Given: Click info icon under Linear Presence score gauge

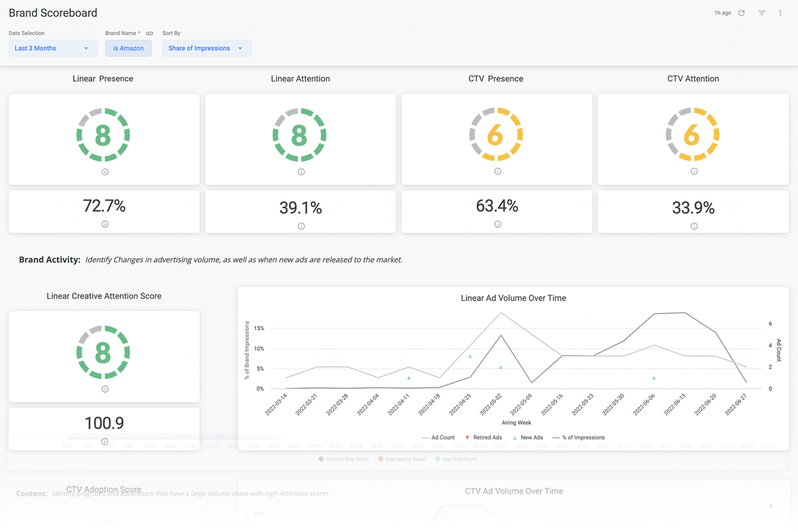Looking at the screenshot, I should [105, 172].
